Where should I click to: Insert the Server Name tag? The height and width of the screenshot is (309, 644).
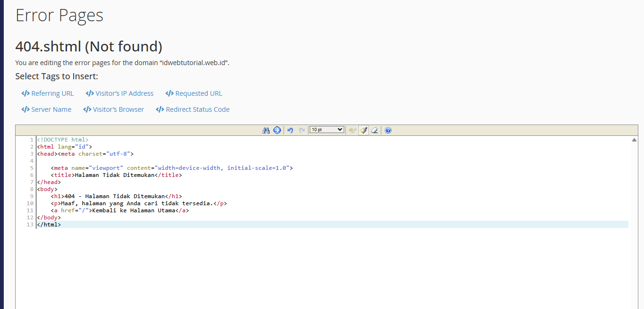(46, 109)
